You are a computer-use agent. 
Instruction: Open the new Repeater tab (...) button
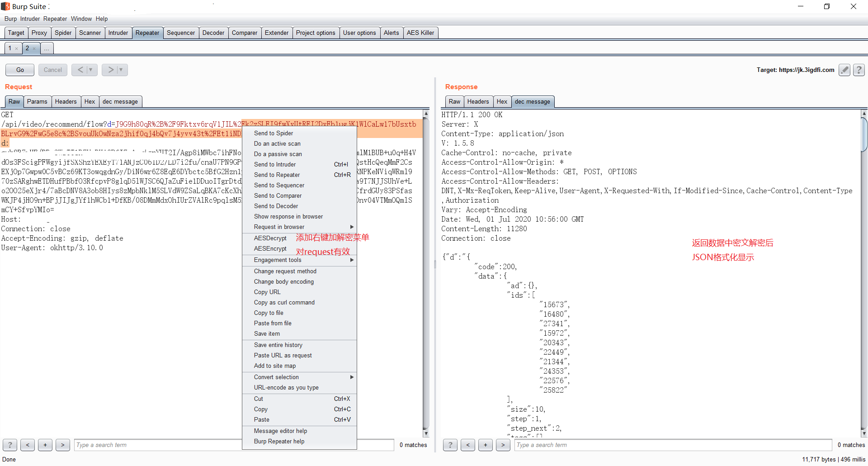pos(47,48)
